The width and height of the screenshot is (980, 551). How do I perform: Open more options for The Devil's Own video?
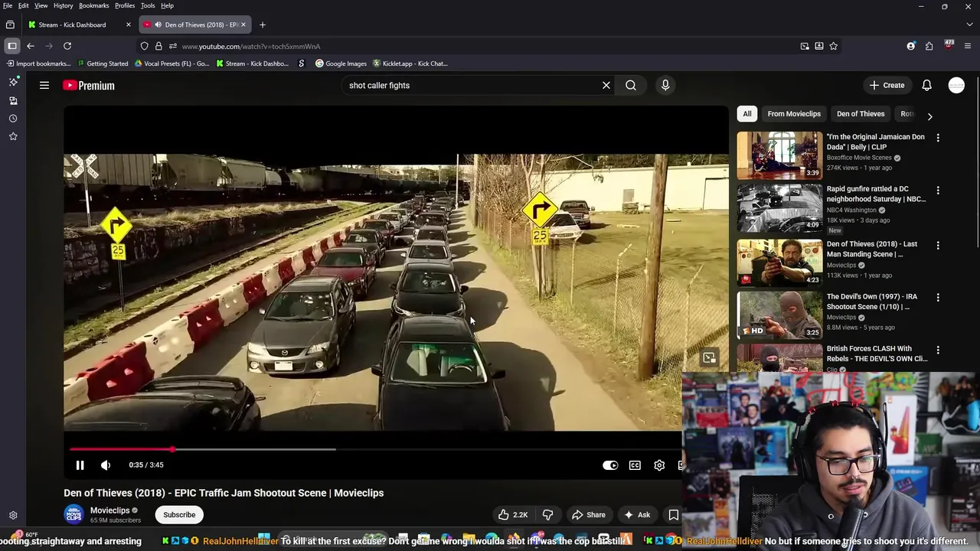coord(938,297)
